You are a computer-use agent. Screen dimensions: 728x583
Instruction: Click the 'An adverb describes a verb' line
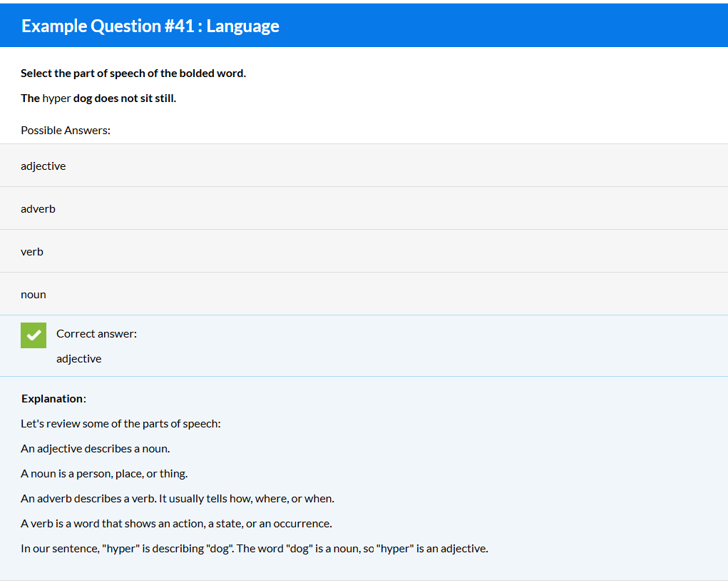click(177, 498)
